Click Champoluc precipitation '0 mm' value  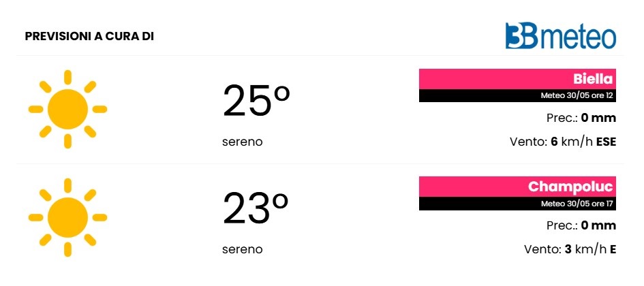(x=598, y=225)
